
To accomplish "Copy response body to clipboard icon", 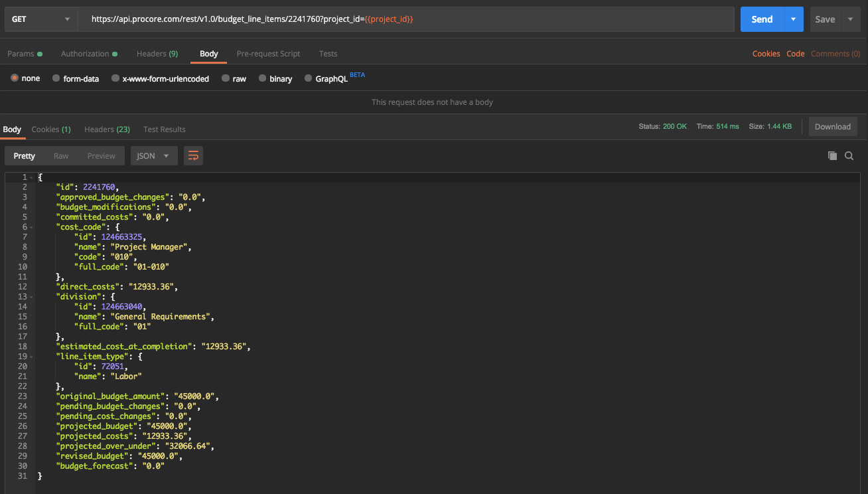I will (832, 156).
